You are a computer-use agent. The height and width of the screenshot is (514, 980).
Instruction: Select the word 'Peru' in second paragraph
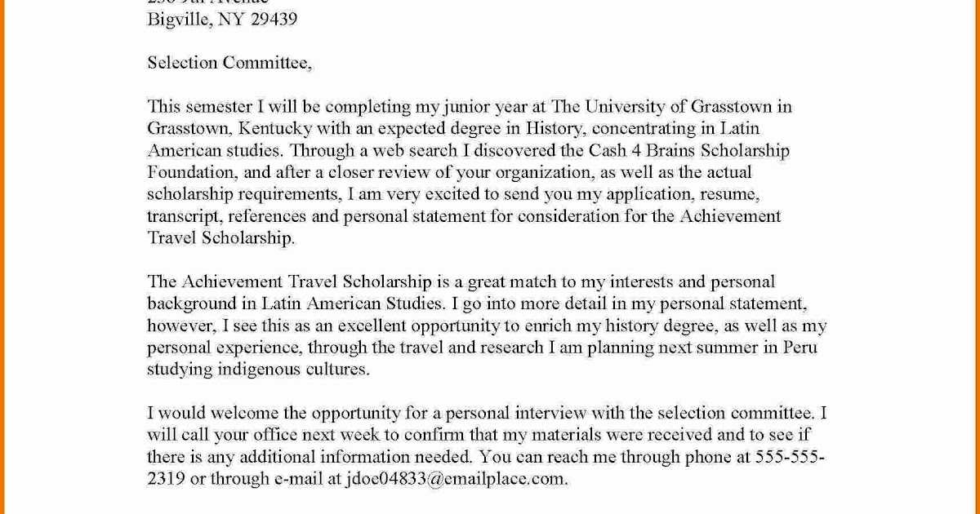tap(799, 348)
